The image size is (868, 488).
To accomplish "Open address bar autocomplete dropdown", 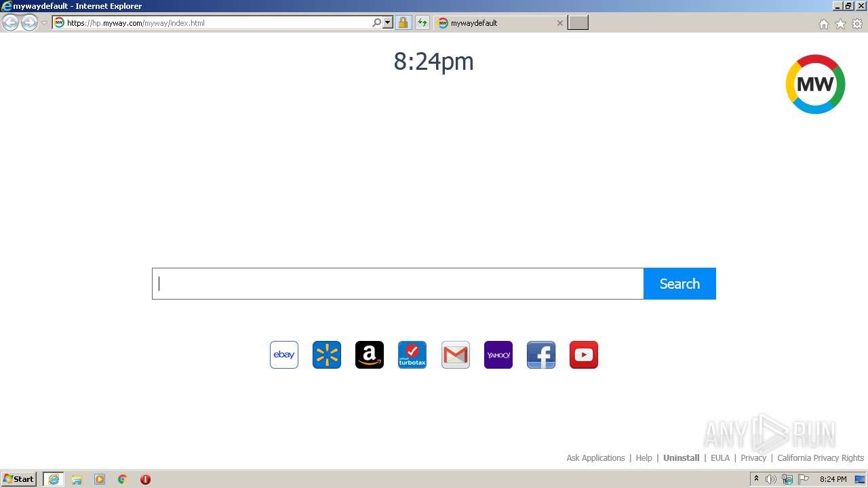I will [x=388, y=22].
